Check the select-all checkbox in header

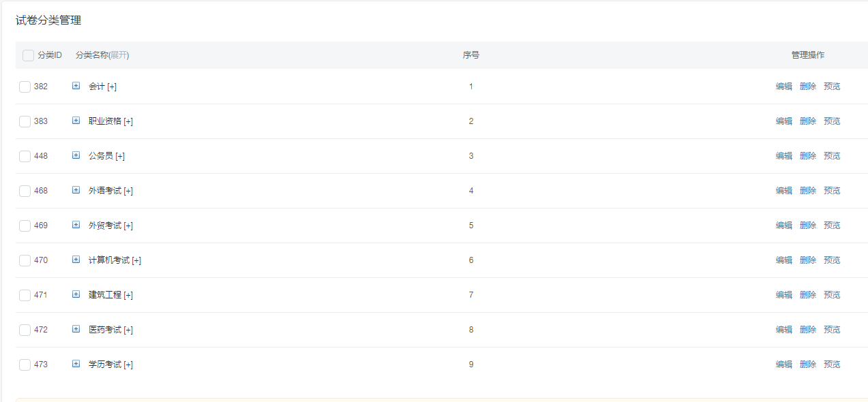pyautogui.click(x=28, y=55)
